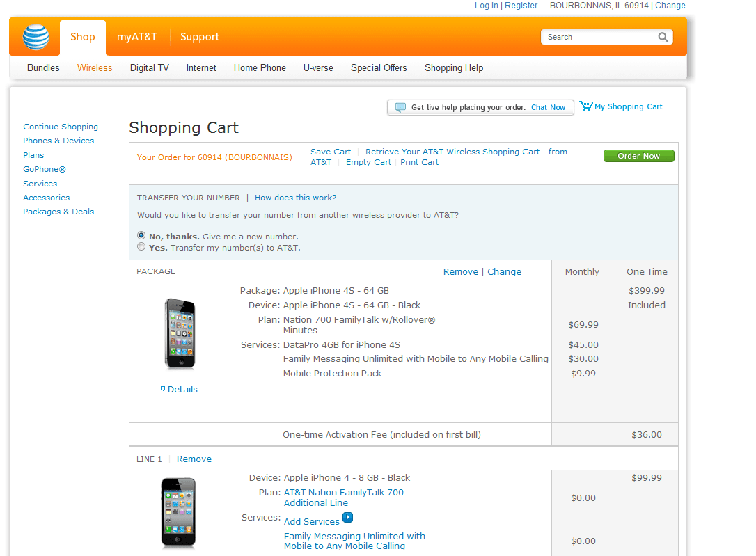Image resolution: width=756 pixels, height=556 pixels.
Task: Click the AT&T globe logo
Action: pyautogui.click(x=36, y=37)
